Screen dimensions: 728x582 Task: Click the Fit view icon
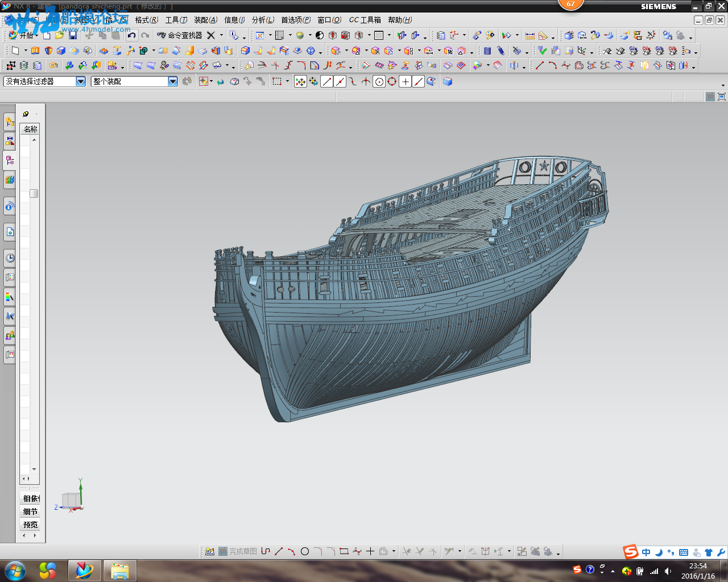pos(260,35)
